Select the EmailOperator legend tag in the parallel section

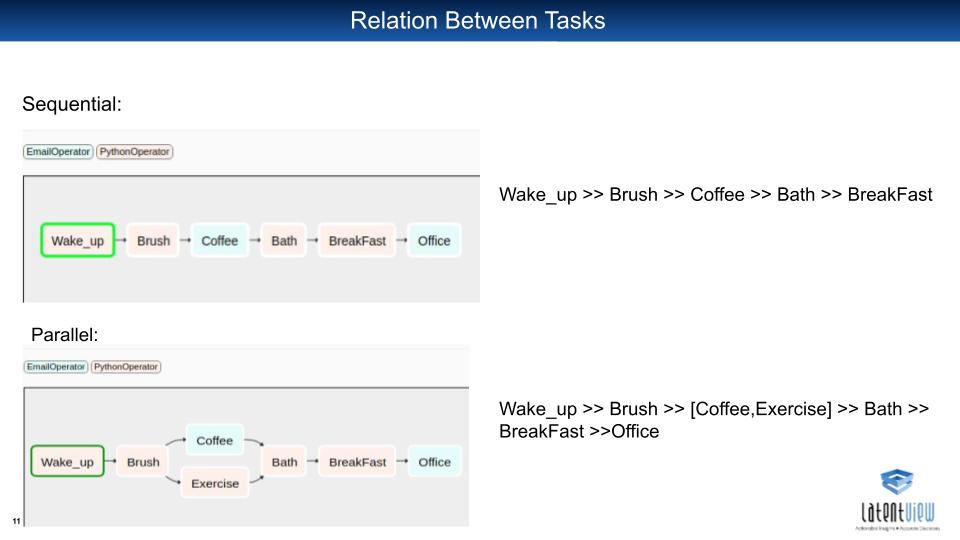point(56,367)
